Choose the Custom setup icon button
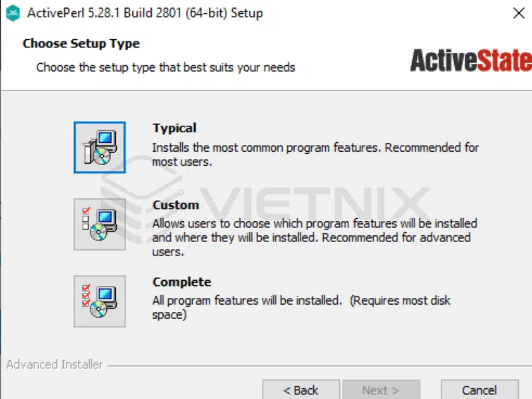Image resolution: width=532 pixels, height=399 pixels. 99,224
